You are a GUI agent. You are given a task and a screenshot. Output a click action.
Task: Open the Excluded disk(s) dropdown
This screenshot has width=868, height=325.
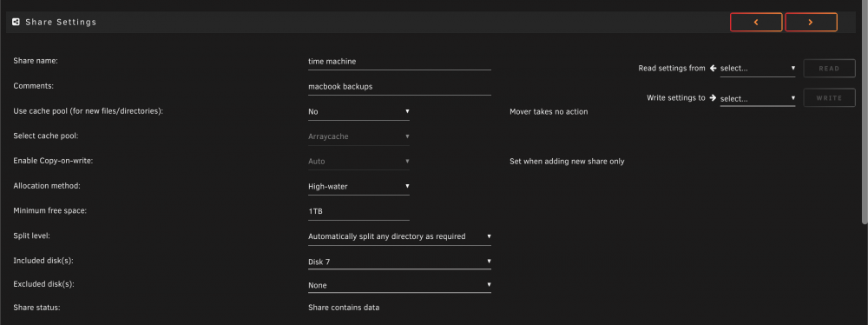(x=399, y=285)
